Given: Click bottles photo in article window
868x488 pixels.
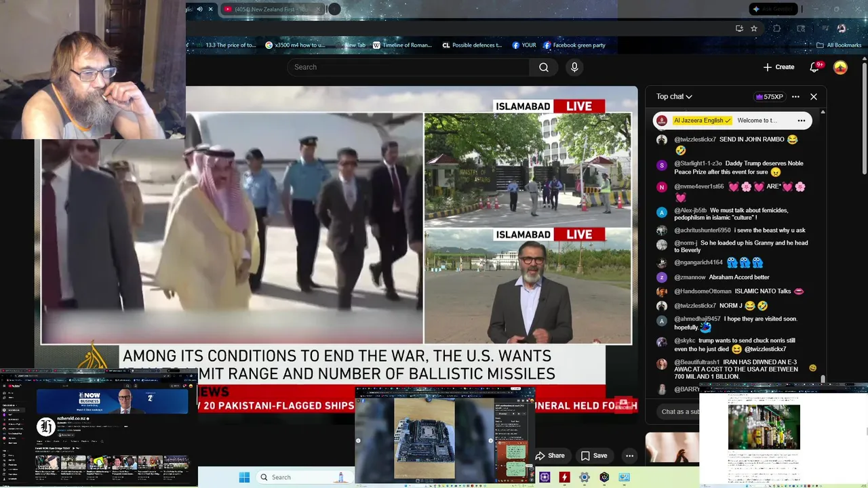Looking at the screenshot, I should tap(764, 427).
